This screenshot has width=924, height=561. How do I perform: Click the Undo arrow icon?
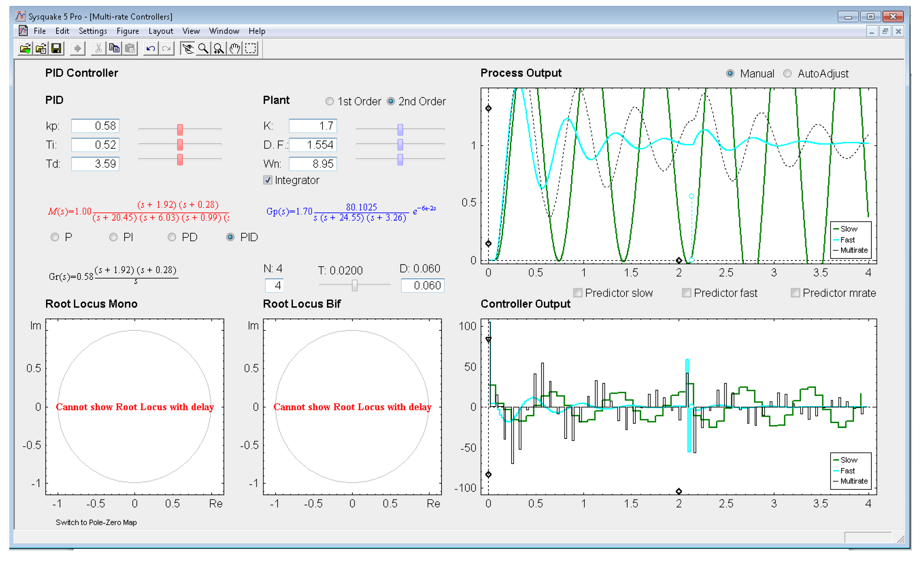click(151, 48)
